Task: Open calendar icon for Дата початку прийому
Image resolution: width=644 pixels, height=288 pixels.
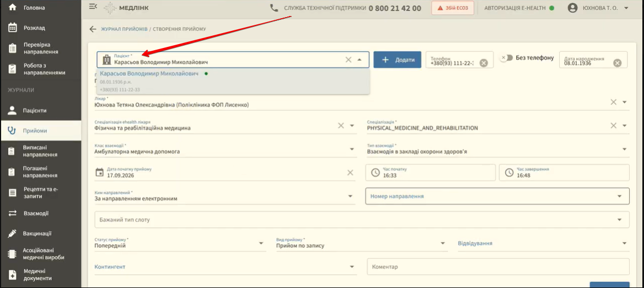Action: click(99, 172)
